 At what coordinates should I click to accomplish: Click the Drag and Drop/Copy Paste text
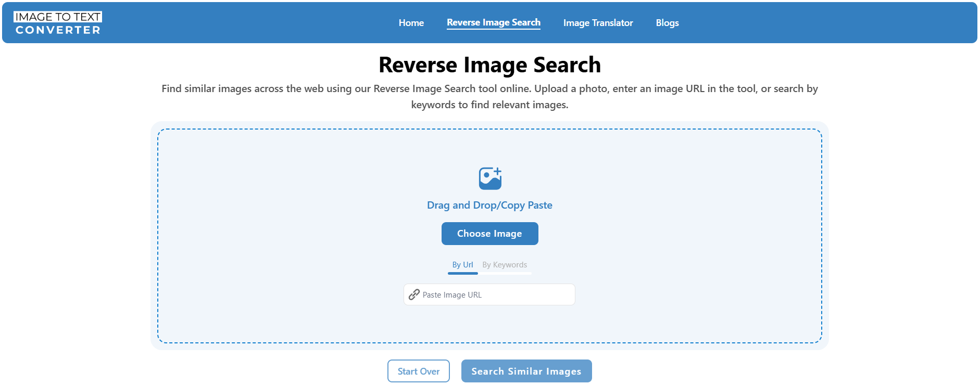489,205
